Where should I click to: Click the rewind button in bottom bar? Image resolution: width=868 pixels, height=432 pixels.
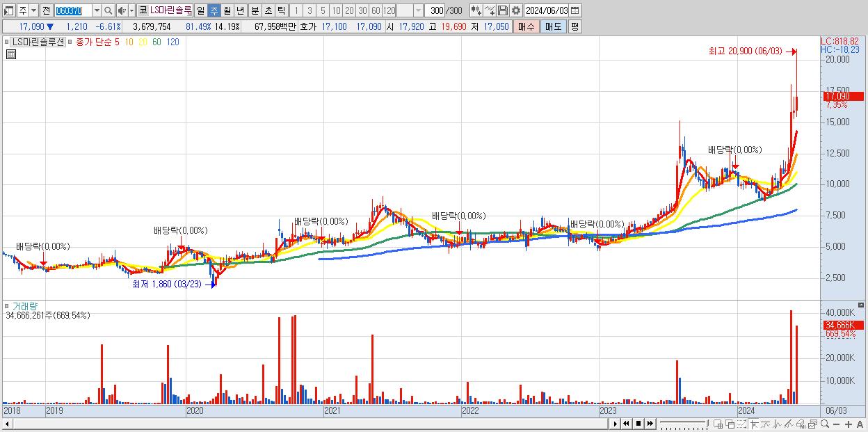(626, 424)
